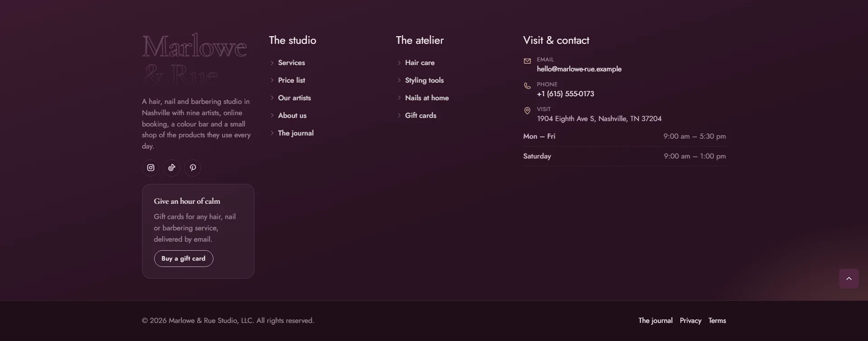
Task: Open the 1904 Eighth Ave S address
Action: (x=599, y=119)
